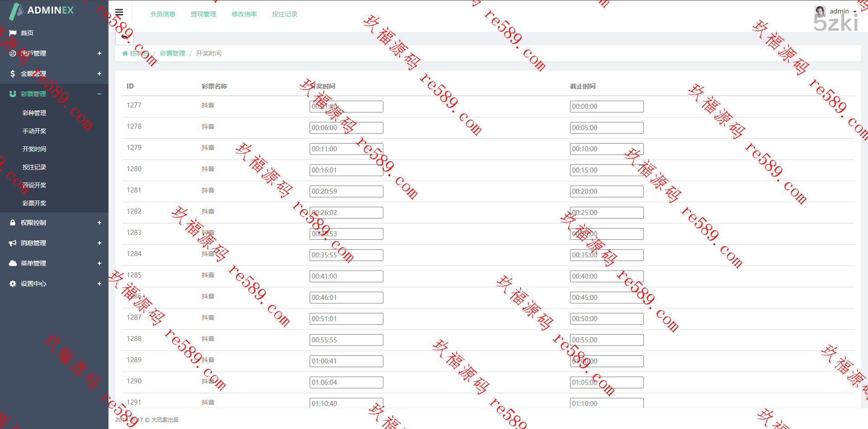Go to 修改倍率 link in header
868x429 pixels.
coord(244,14)
